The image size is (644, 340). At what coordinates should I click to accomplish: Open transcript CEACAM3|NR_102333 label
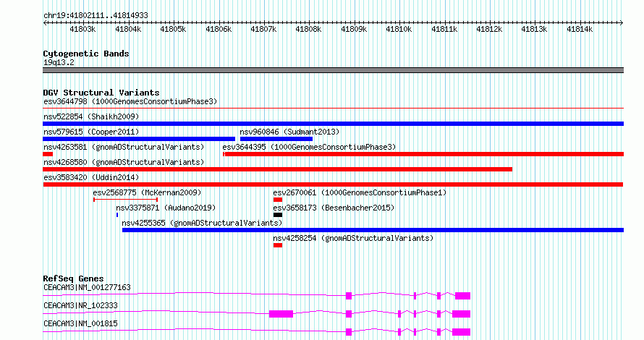(x=80, y=305)
